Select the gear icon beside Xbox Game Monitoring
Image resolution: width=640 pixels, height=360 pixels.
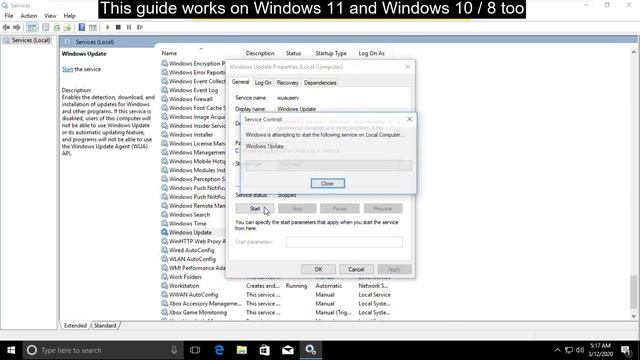point(164,312)
